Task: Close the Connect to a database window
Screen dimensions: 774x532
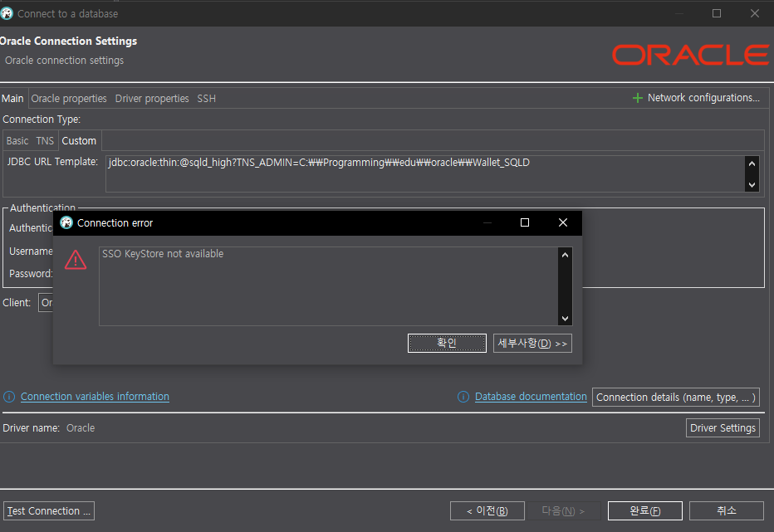Action: 755,13
